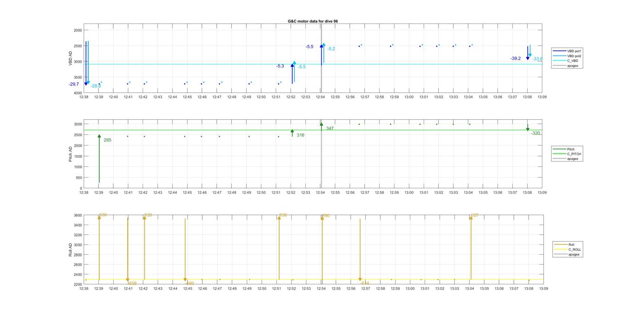Click the '3600' y-axis tick on Roll plot

78,215
